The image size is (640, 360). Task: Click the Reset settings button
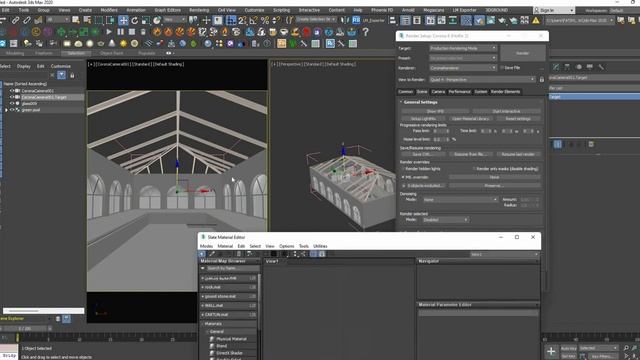point(518,118)
